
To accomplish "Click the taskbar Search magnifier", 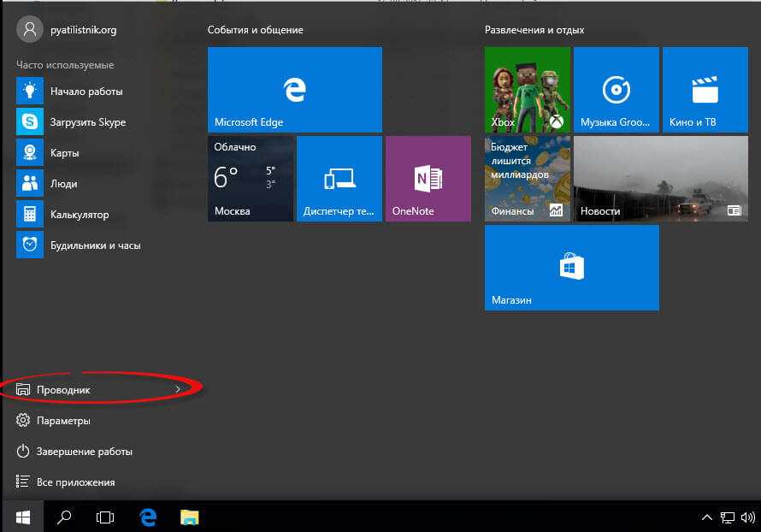I will coord(63,517).
